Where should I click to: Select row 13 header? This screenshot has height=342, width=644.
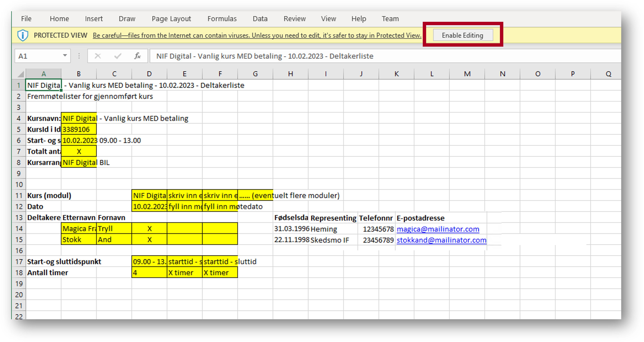tap(19, 217)
